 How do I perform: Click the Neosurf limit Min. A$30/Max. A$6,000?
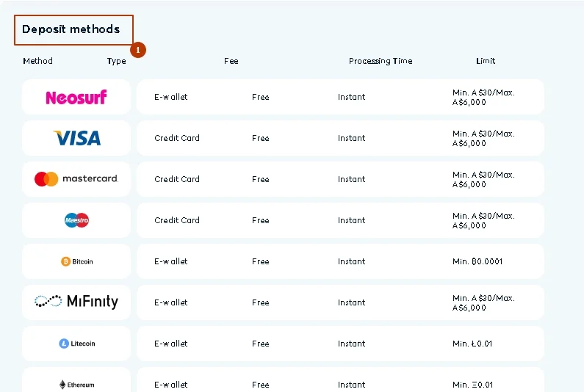483,97
